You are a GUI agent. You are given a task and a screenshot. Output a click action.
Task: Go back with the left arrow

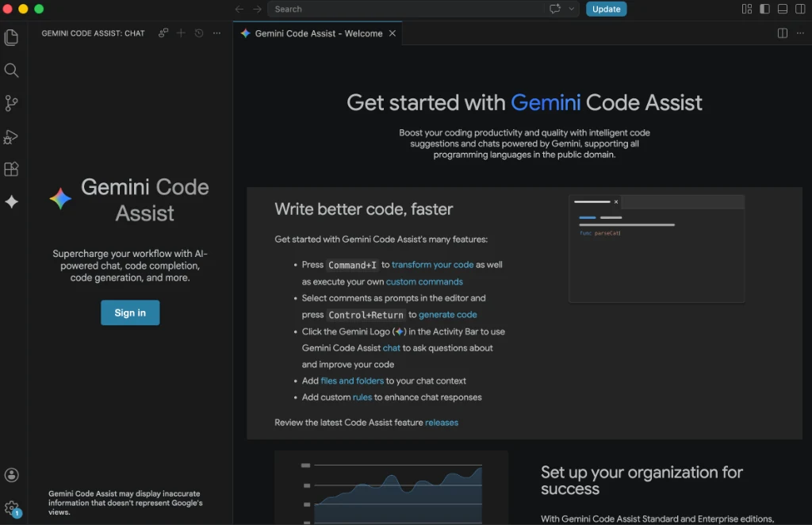click(239, 9)
